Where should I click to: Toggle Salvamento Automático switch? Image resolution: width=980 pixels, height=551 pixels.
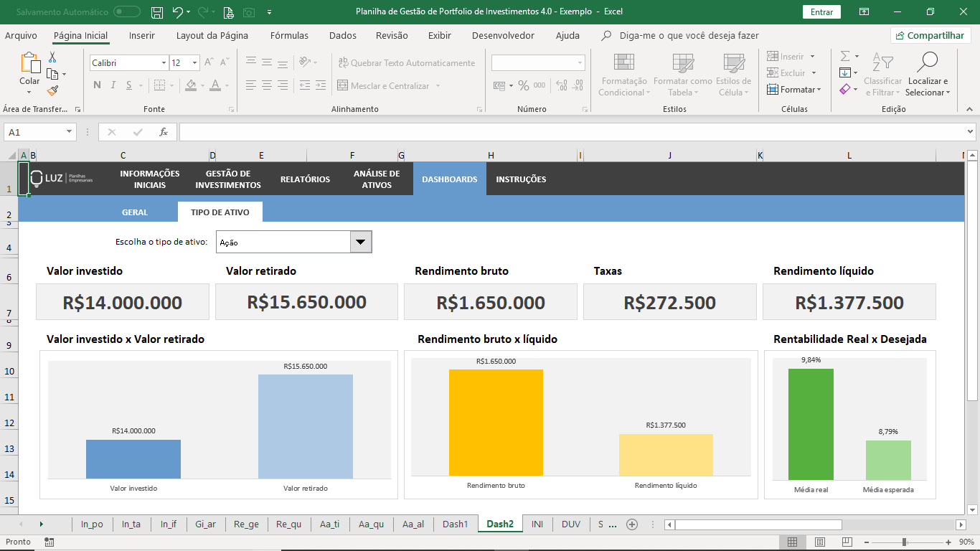[x=127, y=12]
